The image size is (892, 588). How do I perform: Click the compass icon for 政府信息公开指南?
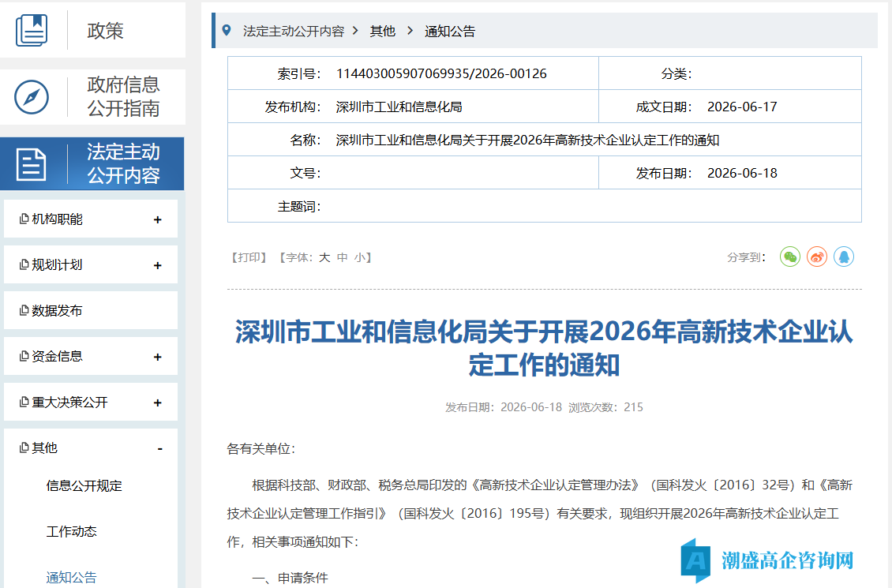tap(32, 96)
